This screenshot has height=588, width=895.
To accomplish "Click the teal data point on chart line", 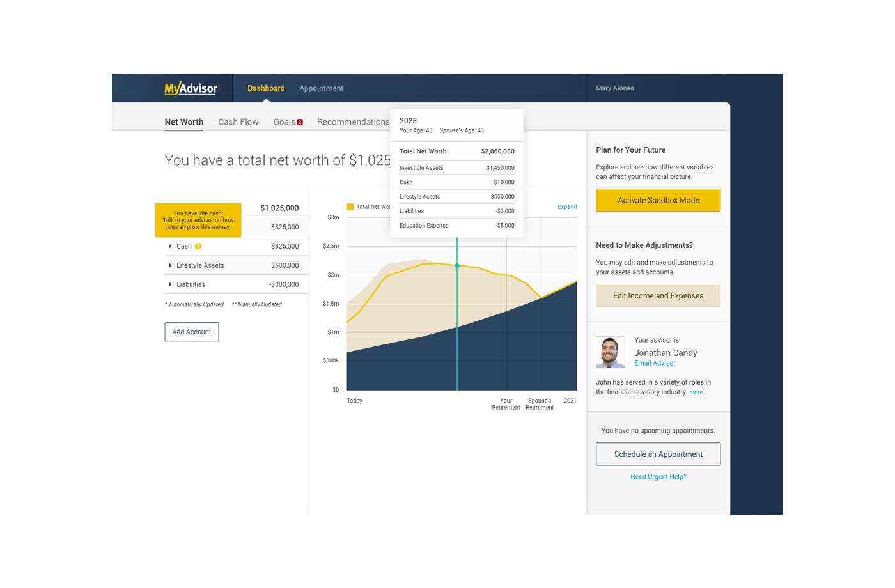I will [457, 266].
